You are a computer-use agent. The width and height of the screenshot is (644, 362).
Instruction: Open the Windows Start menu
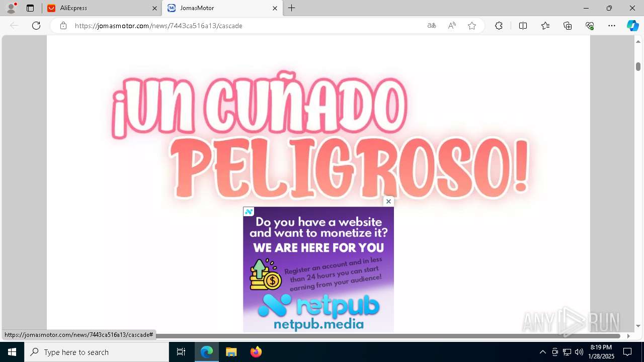coord(12,352)
